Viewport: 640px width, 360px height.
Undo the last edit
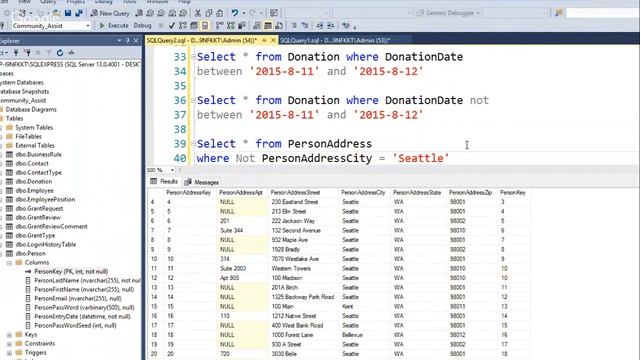[235, 13]
